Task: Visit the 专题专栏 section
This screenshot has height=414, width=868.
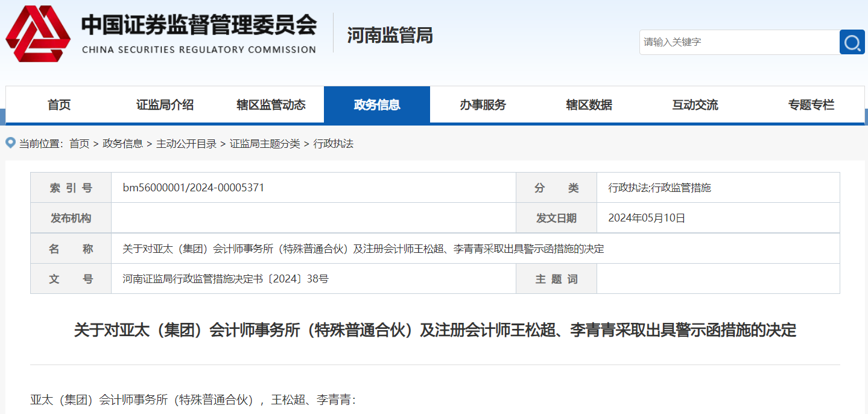Action: pyautogui.click(x=811, y=104)
